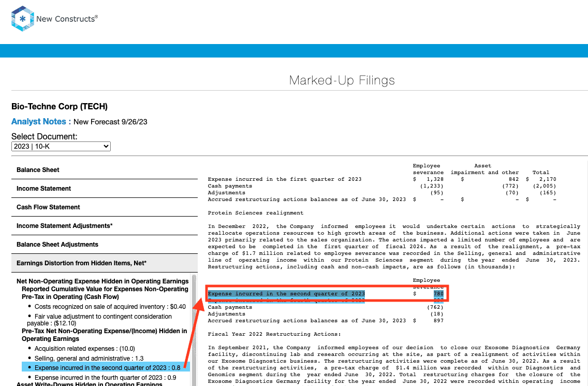Select 'Acquisition related expenses : (10.0)' item
The image size is (588, 386).
point(85,349)
